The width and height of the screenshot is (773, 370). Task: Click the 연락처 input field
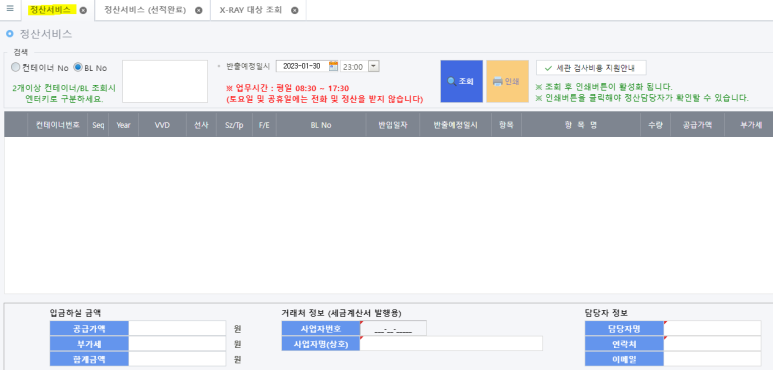pos(712,343)
